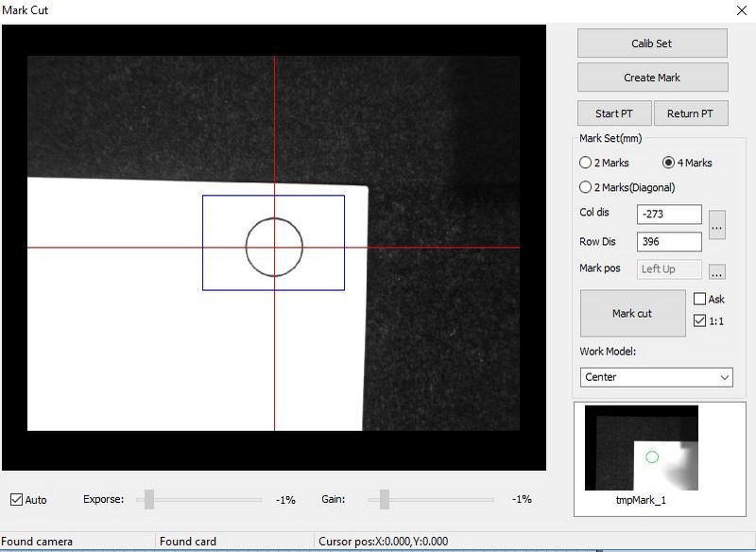The width and height of the screenshot is (756, 552).
Task: Open the Work Model Center dropdown
Action: click(658, 377)
